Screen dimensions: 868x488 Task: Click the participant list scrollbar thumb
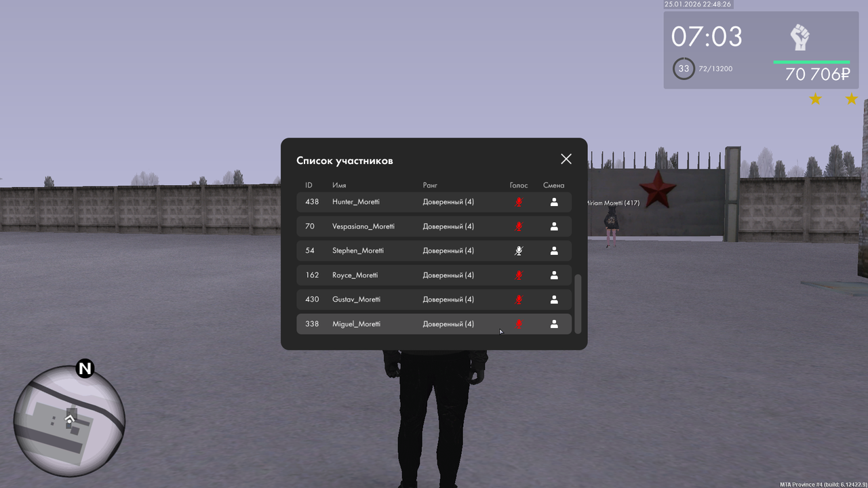pyautogui.click(x=578, y=304)
